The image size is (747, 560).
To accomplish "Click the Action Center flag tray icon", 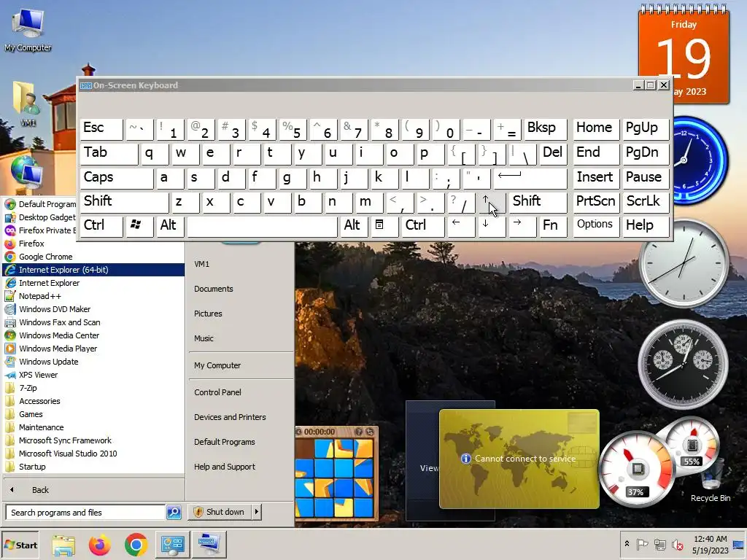I will tap(643, 544).
